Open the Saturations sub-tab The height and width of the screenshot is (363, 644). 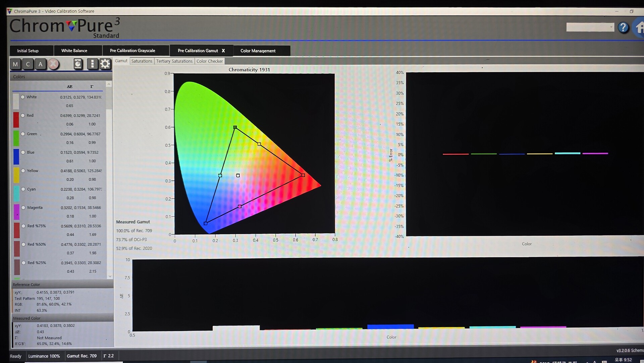tap(142, 61)
